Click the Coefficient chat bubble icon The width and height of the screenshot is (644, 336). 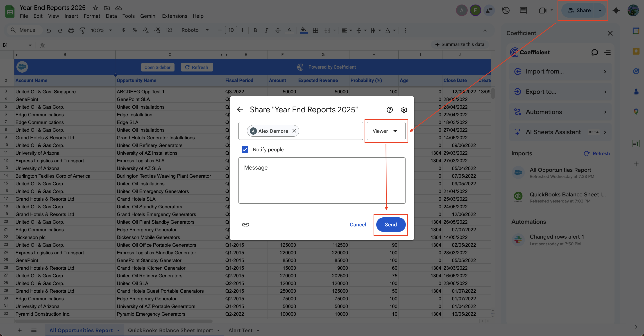click(x=594, y=52)
